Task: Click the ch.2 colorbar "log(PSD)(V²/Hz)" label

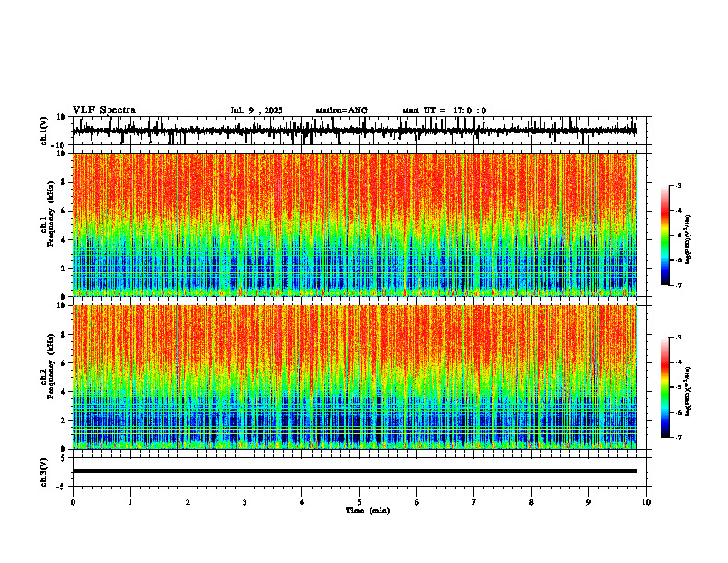Action: (688, 392)
